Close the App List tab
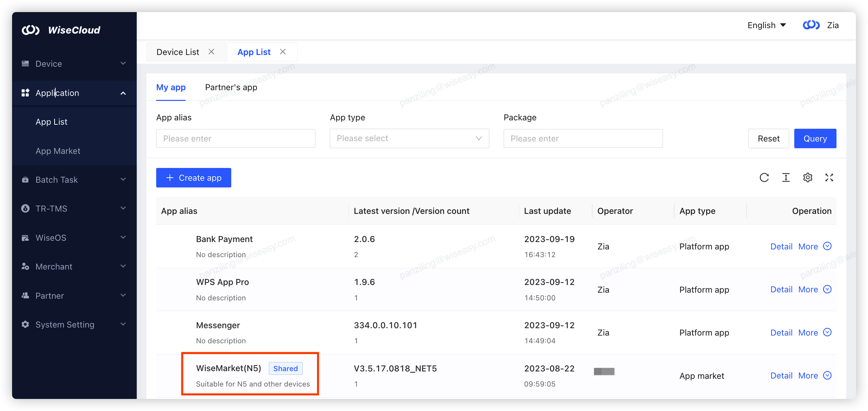Screen dimensions: 868x411 tap(283, 52)
